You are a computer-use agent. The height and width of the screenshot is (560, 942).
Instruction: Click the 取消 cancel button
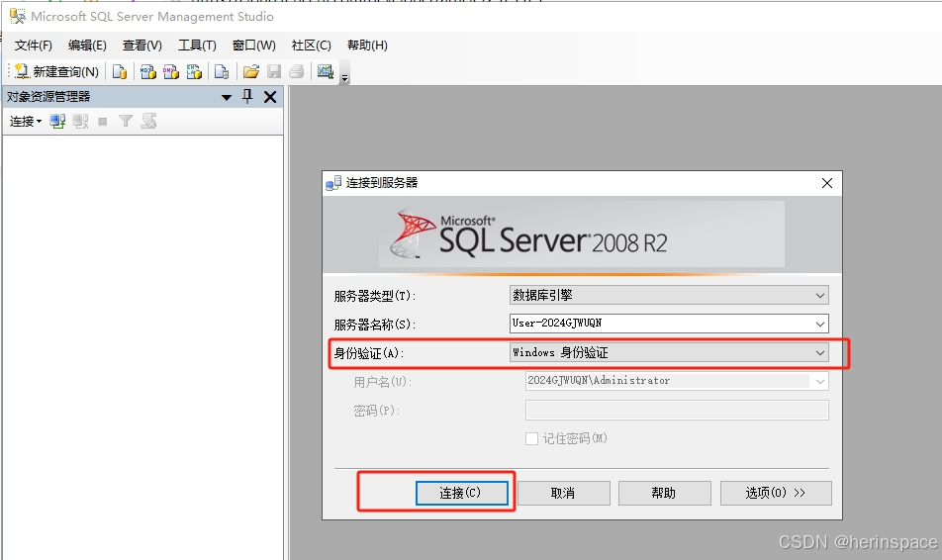[x=564, y=494]
